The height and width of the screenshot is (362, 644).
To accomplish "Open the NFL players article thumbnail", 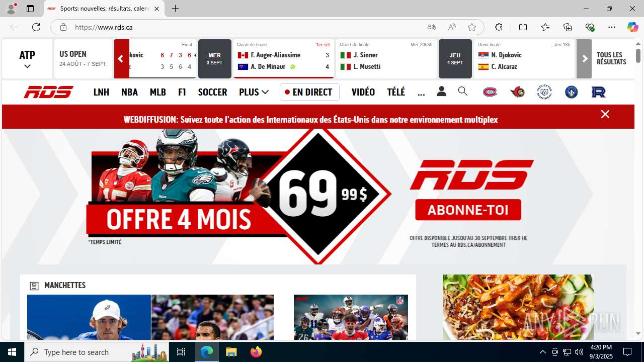I will pyautogui.click(x=351, y=317).
